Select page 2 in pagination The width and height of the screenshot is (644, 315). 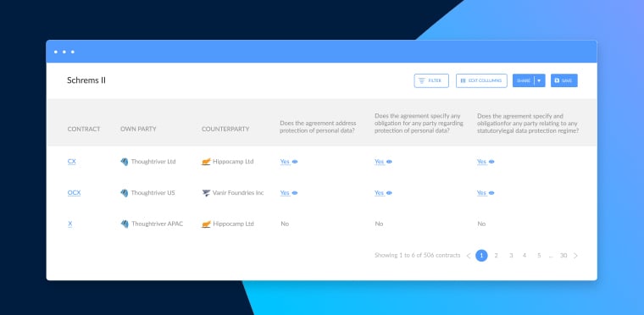[x=497, y=256]
